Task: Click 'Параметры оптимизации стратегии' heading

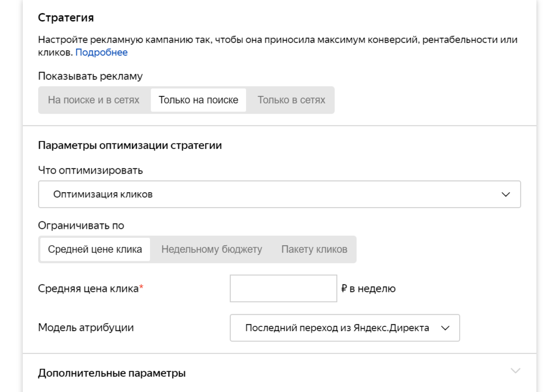Action: pos(130,146)
